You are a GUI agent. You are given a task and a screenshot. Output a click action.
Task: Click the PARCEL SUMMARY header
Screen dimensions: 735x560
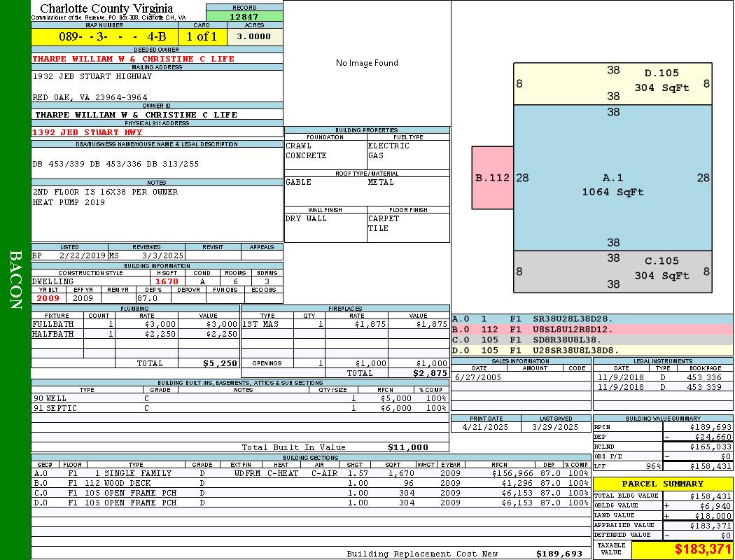coord(662,484)
